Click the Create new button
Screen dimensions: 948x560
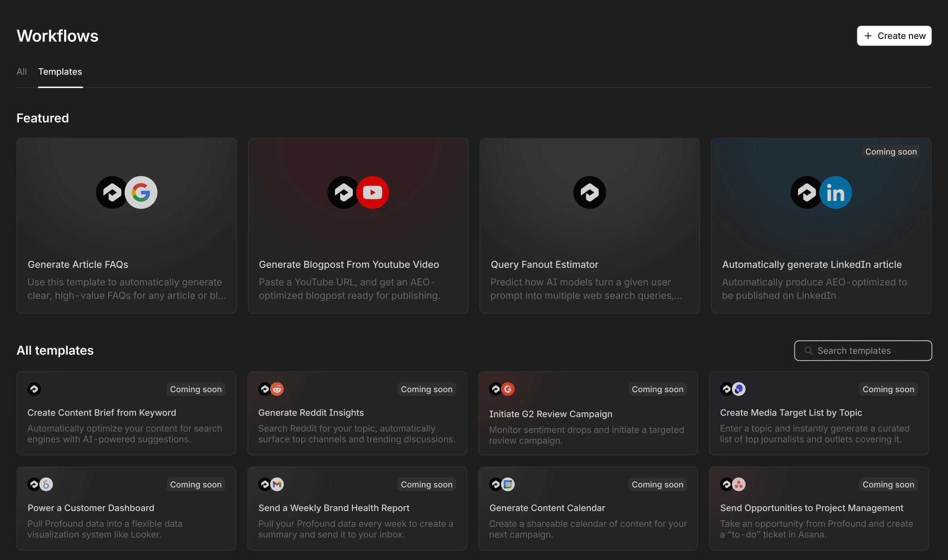click(893, 35)
